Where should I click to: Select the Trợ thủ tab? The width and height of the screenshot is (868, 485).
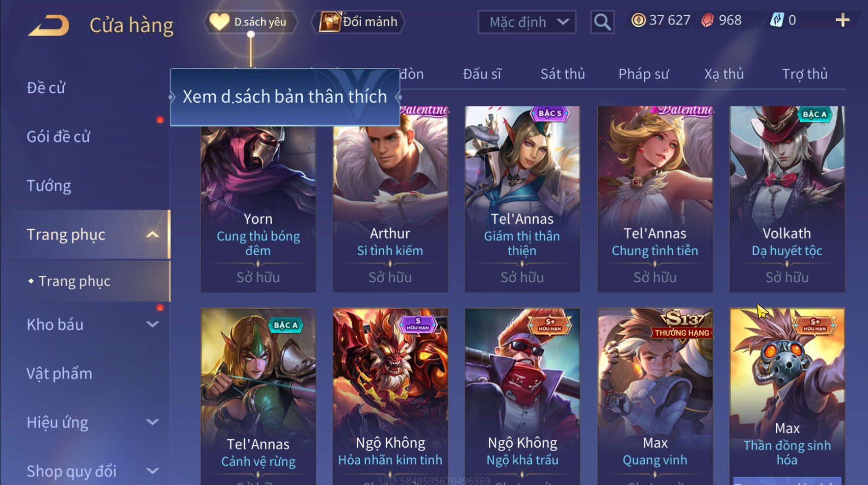pyautogui.click(x=805, y=74)
